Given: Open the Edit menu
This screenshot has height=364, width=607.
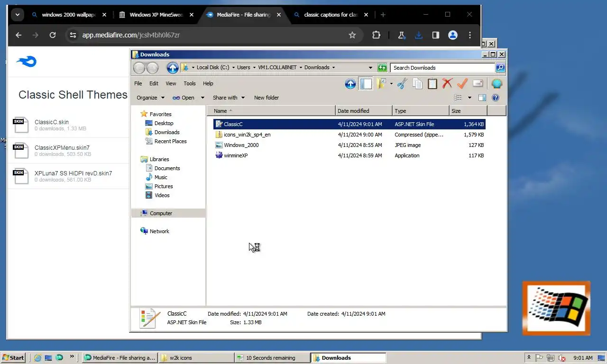Looking at the screenshot, I should tap(154, 83).
